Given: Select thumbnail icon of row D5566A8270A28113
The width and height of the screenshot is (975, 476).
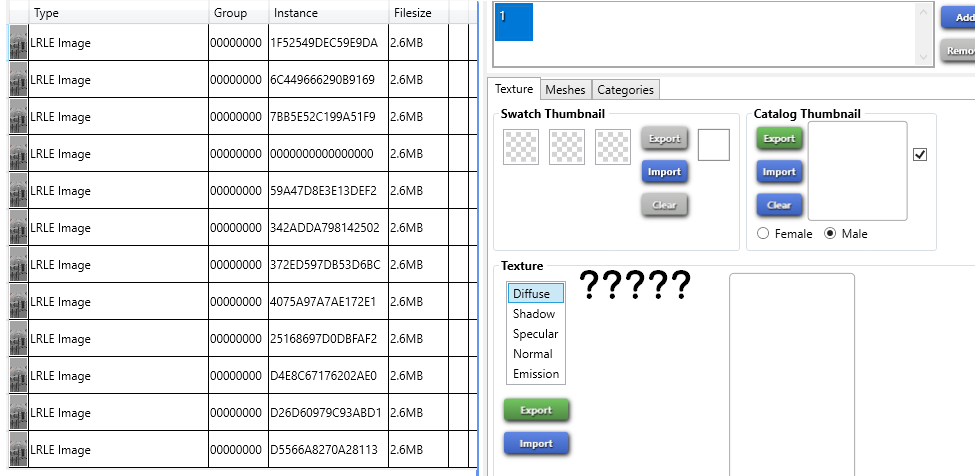Looking at the screenshot, I should tap(19, 449).
